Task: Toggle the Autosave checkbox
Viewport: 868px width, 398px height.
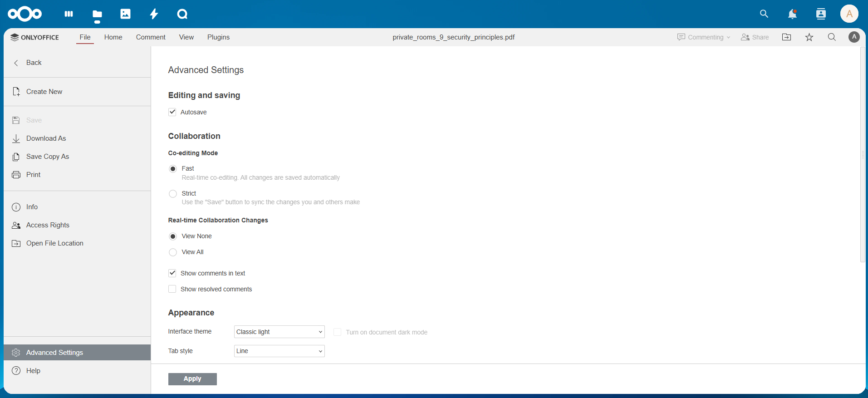Action: pyautogui.click(x=172, y=112)
